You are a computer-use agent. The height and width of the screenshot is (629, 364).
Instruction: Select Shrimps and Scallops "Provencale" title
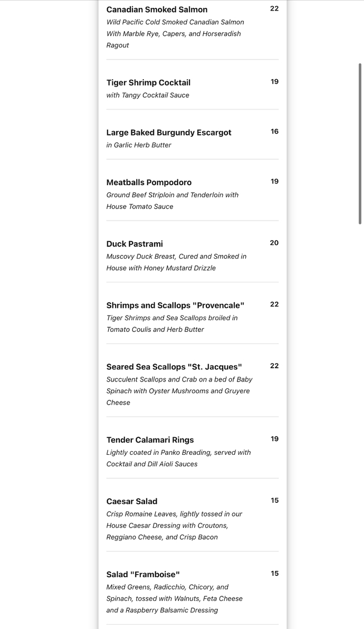pyautogui.click(x=175, y=306)
